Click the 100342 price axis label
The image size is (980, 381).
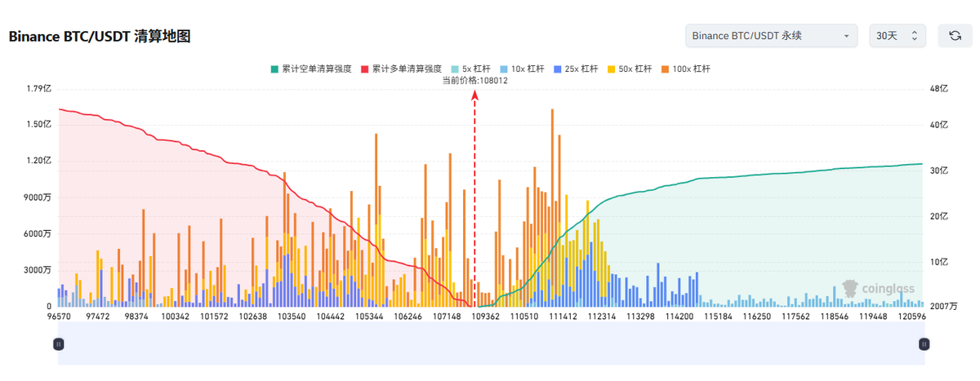[175, 317]
